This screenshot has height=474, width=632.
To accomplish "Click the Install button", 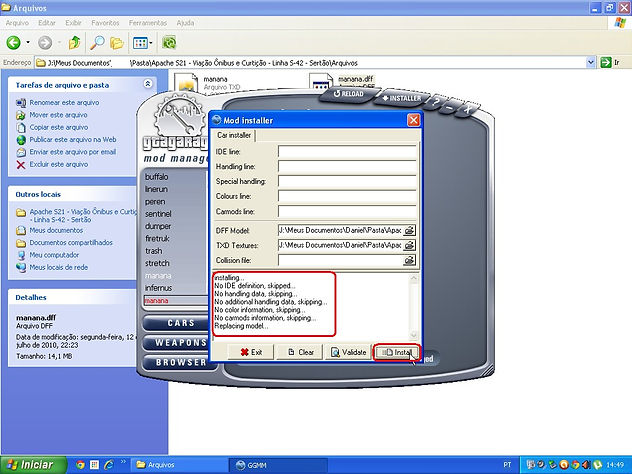I will tap(397, 352).
